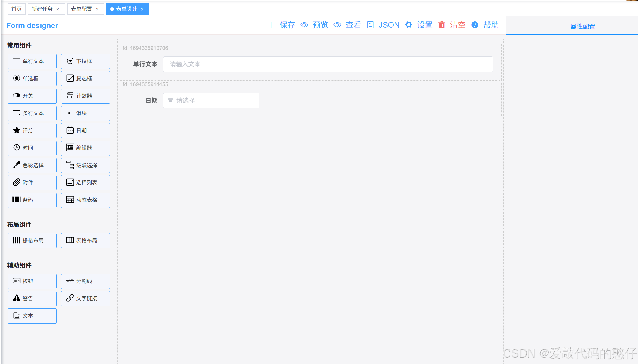The image size is (638, 364).
Task: Open the Preview (预览) eye icon
Action: pyautogui.click(x=305, y=25)
